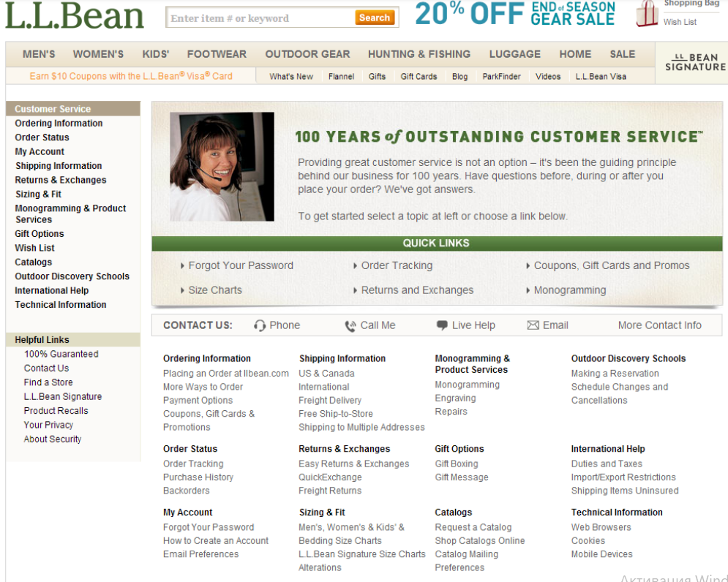
Task: Open Request a Catalog link
Action: pyautogui.click(x=473, y=528)
